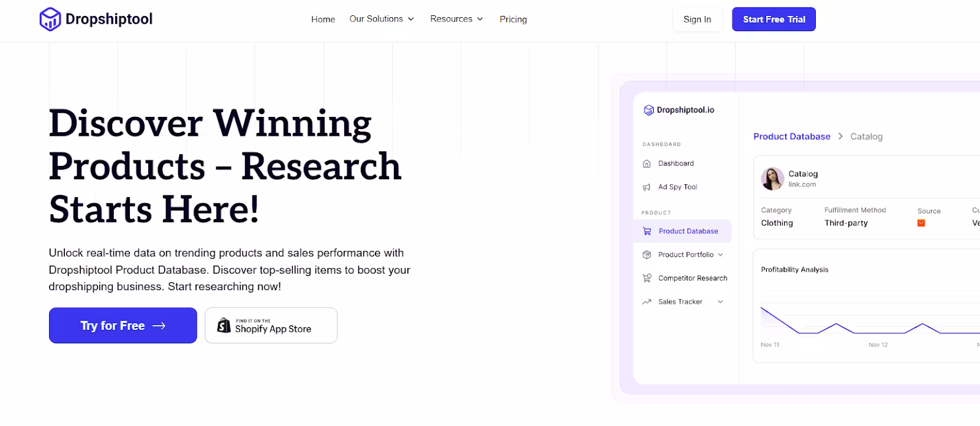Click the Catalog avatar thumbnail
Image resolution: width=980 pixels, height=426 pixels.
click(x=772, y=179)
